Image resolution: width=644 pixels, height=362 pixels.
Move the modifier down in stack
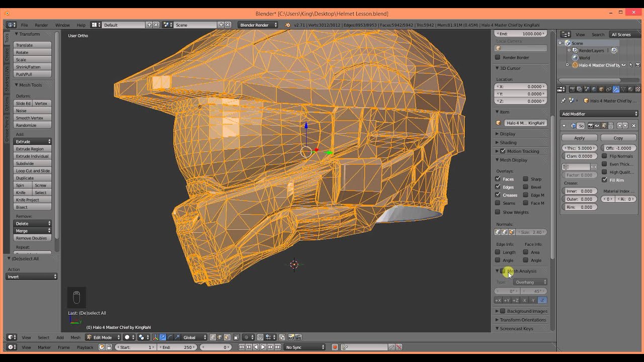(625, 126)
